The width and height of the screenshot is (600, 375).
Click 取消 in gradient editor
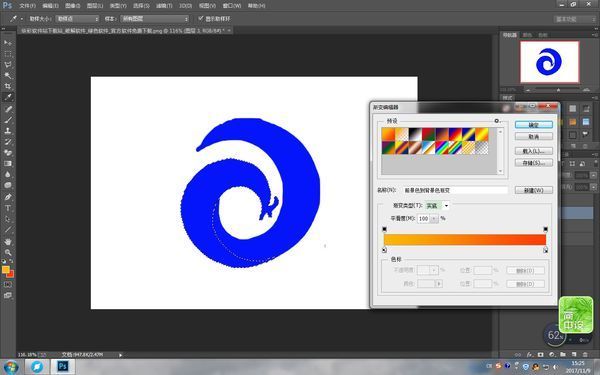(x=534, y=137)
